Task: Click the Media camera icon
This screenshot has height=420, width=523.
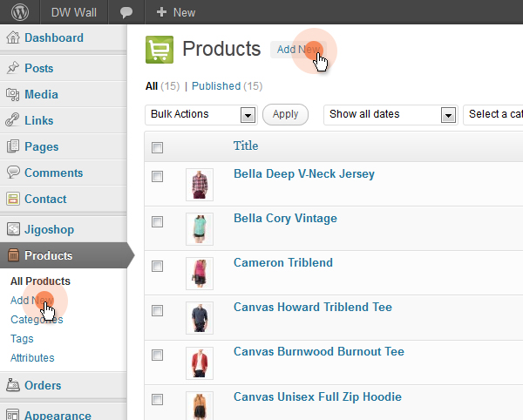Action: tap(13, 94)
